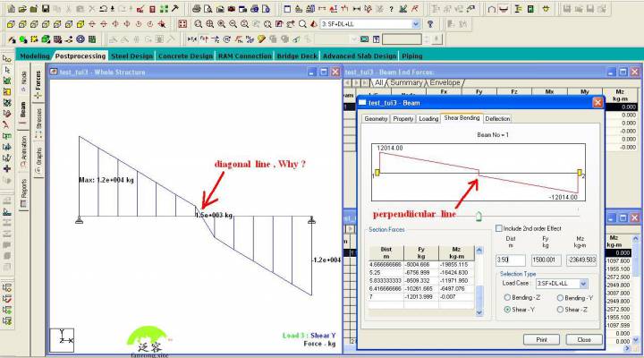The image size is (644, 358).
Task: Open the toolbar load case dropdown
Action: click(415, 24)
